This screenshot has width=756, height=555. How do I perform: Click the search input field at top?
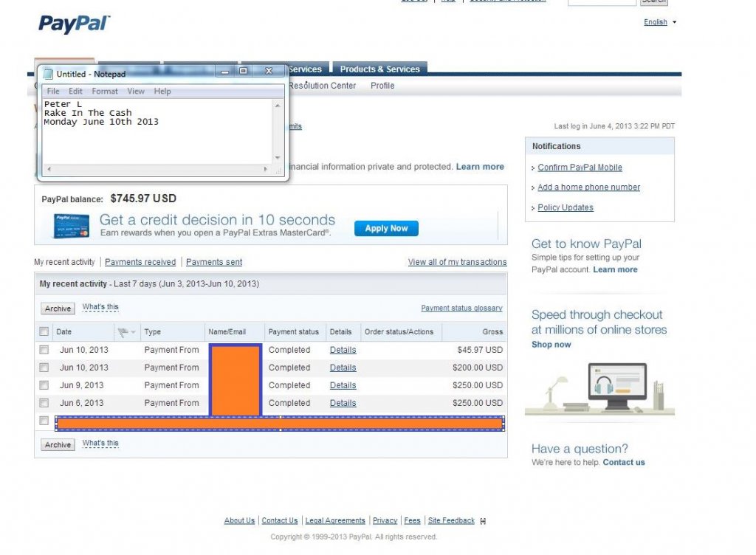pyautogui.click(x=602, y=2)
